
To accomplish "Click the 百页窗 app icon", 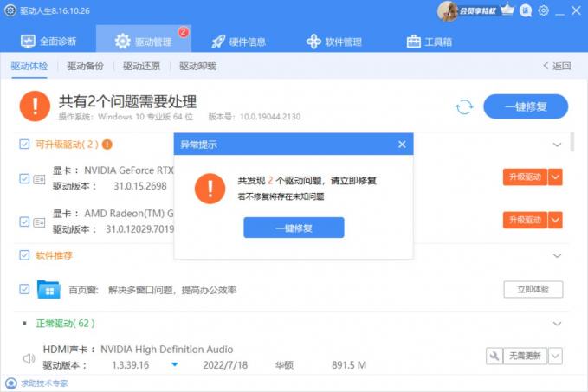I will click(48, 289).
